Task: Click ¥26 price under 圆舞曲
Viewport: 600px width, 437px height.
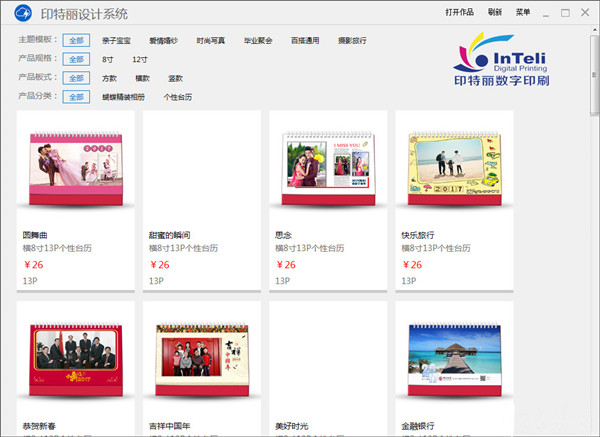Action: tap(33, 264)
